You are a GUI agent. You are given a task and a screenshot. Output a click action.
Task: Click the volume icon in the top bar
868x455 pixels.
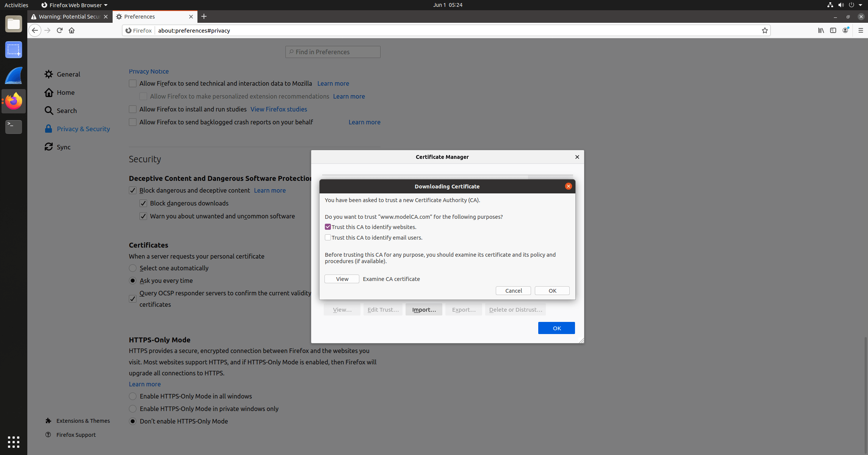[841, 5]
